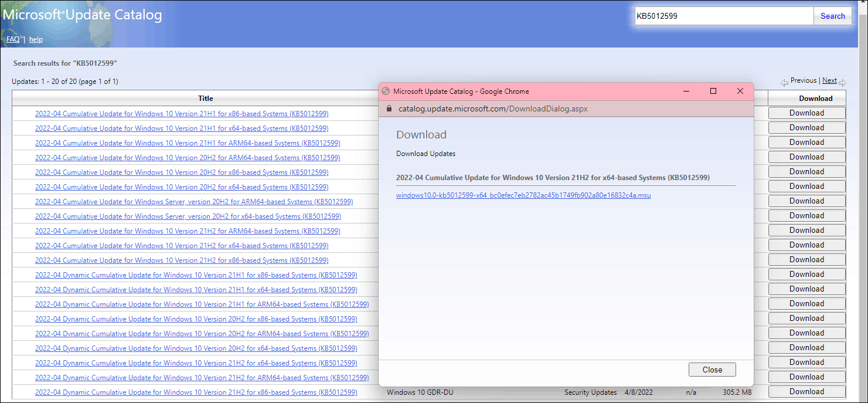
Task: Select the Windows 10 GDR-DU product cell
Action: [420, 392]
